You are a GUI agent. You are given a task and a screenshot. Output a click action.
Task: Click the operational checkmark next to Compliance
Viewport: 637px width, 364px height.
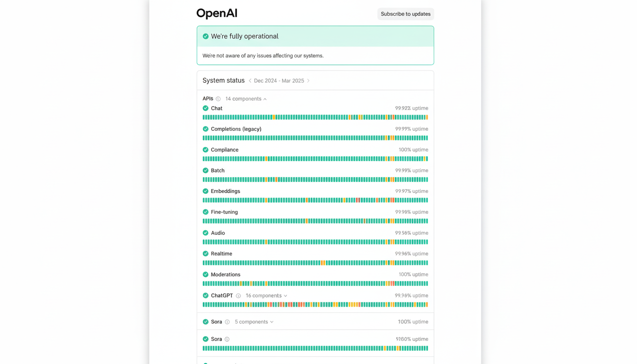(205, 149)
